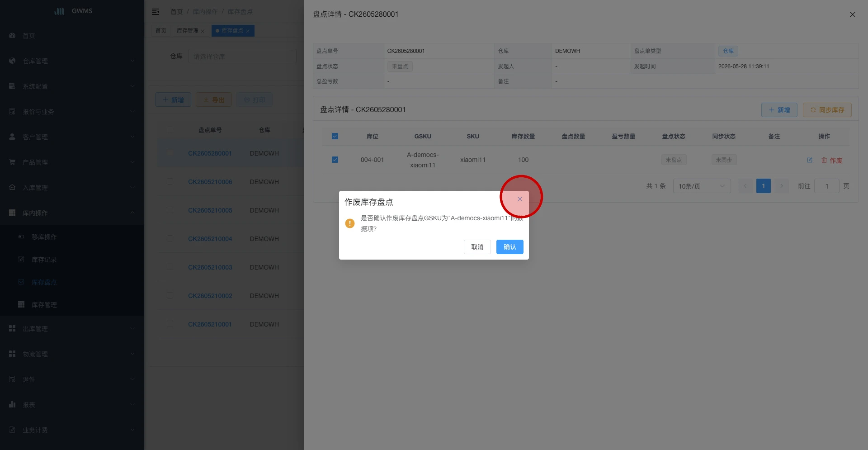Expand 客户管理 sidebar menu

72,137
